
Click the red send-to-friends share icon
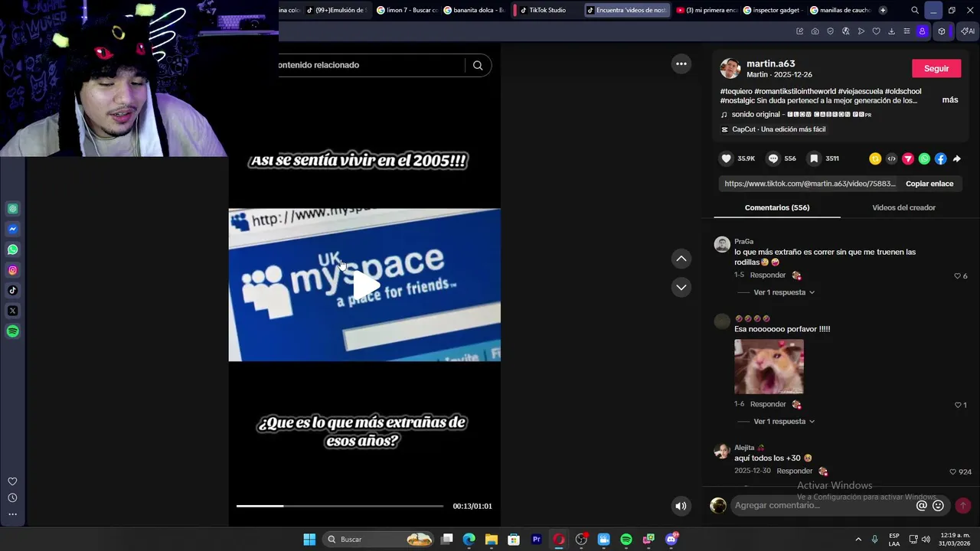[908, 158]
